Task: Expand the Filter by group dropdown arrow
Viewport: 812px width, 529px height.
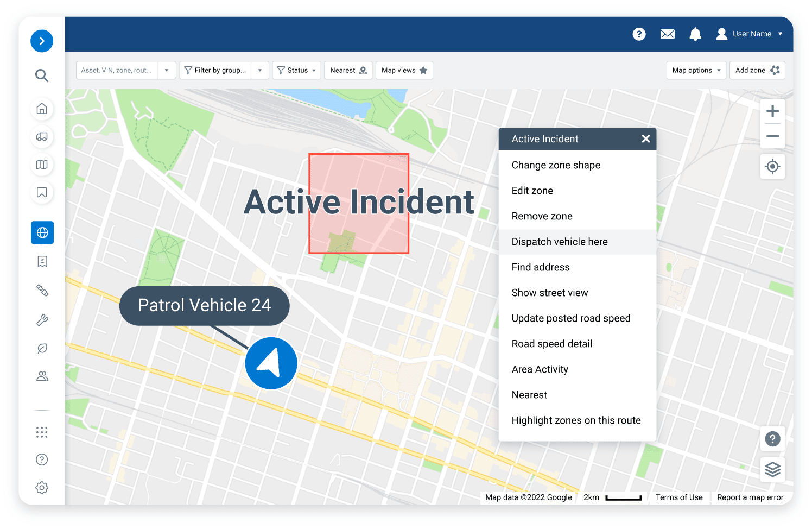Action: (260, 71)
